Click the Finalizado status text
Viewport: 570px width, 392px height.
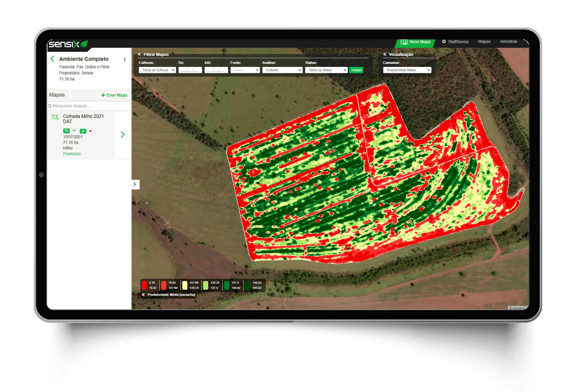[72, 154]
